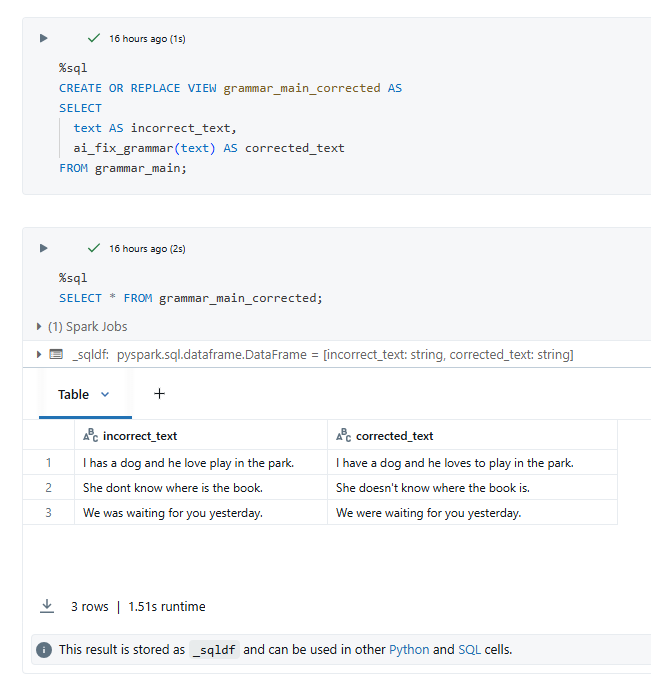Open the Python link in the notice
Image resolution: width=651 pixels, height=693 pixels.
coord(409,650)
